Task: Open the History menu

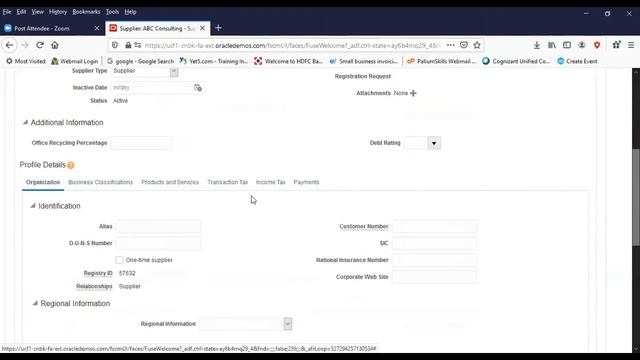Action: pos(58,12)
